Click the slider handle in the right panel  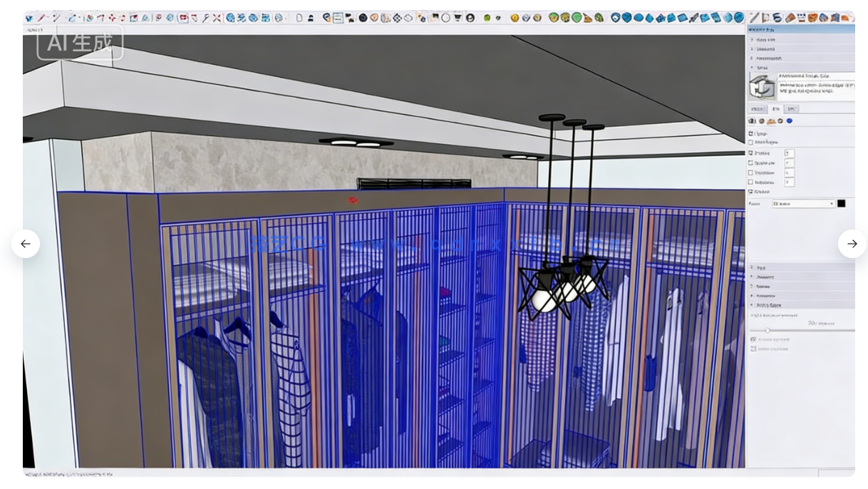click(x=768, y=330)
